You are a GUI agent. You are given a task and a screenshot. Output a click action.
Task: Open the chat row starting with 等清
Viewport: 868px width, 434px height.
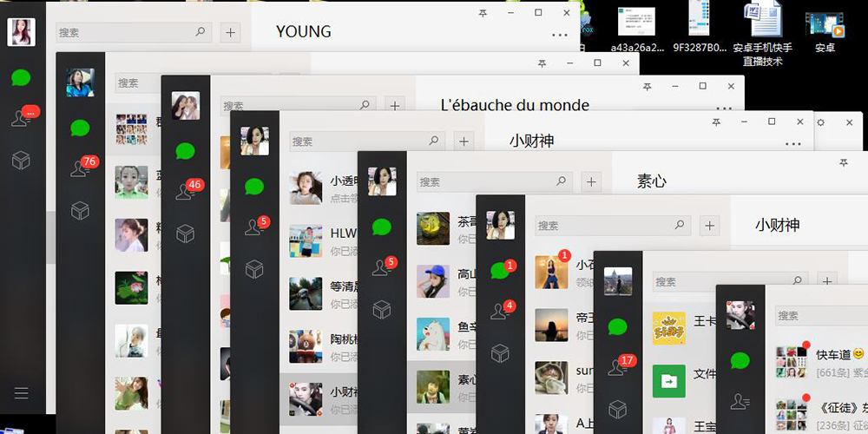click(x=319, y=293)
